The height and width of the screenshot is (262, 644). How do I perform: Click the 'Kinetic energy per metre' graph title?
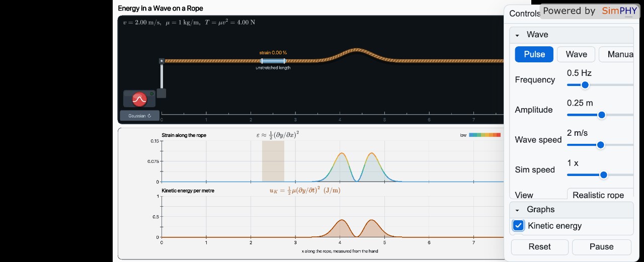[188, 191]
